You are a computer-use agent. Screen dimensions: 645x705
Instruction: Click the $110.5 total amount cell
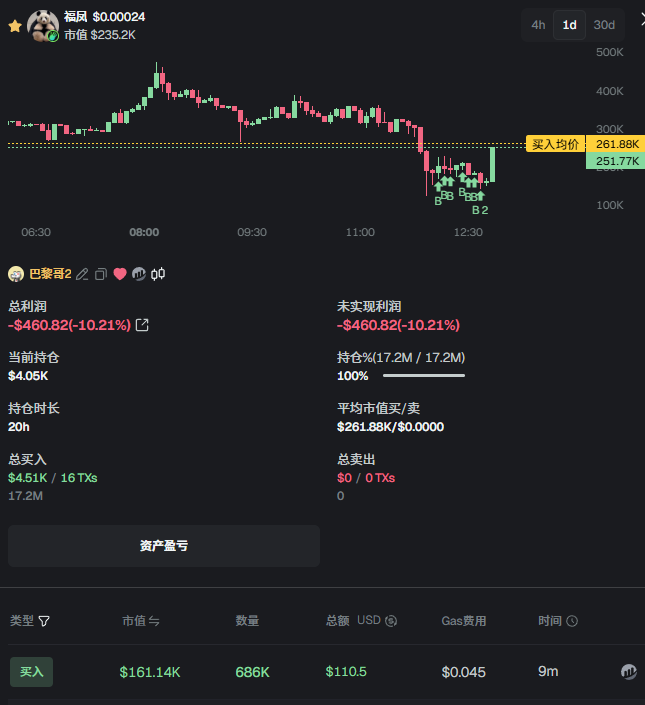(346, 672)
